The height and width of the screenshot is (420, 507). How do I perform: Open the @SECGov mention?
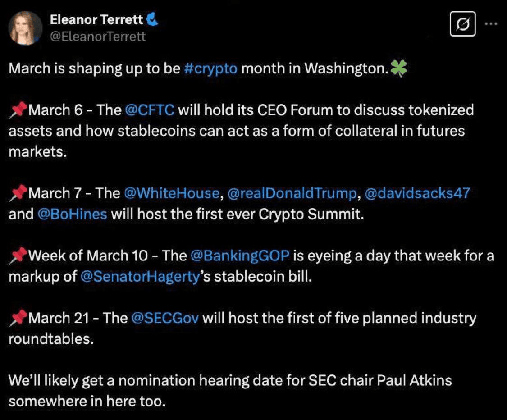[x=164, y=318]
